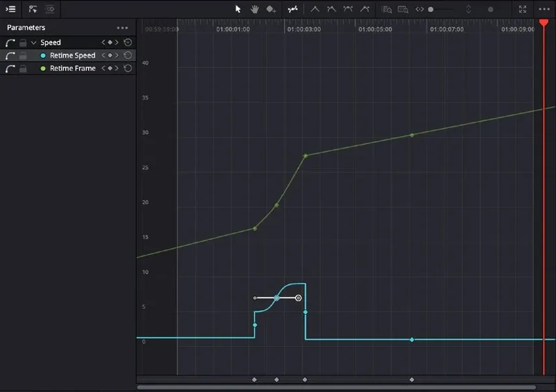
Task: Set keyframe to linear interpolation
Action: point(315,9)
